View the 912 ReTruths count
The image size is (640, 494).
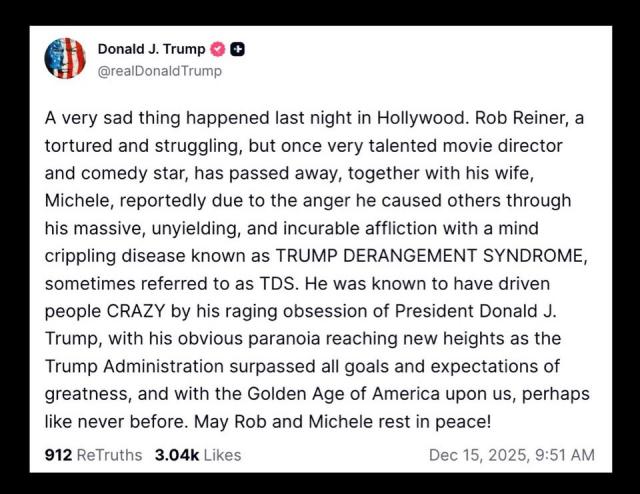(59, 455)
